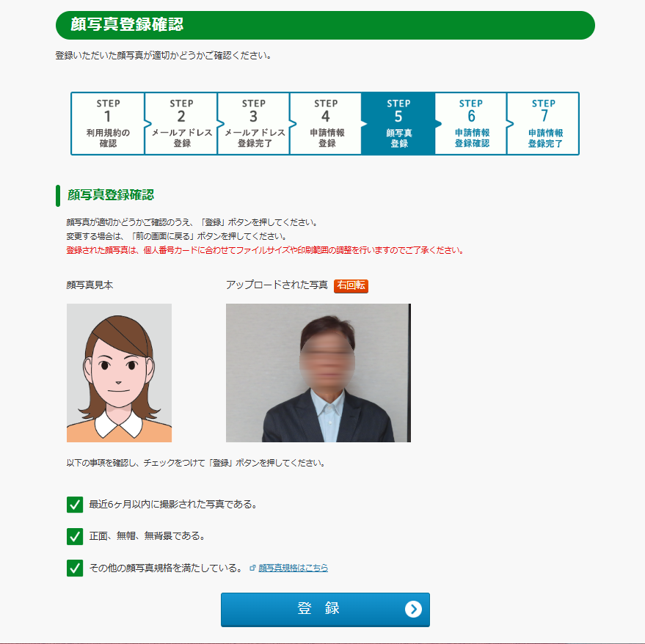Toggle その他の顔写真規格を満たしている checkbox
The width and height of the screenshot is (645, 644).
(75, 568)
